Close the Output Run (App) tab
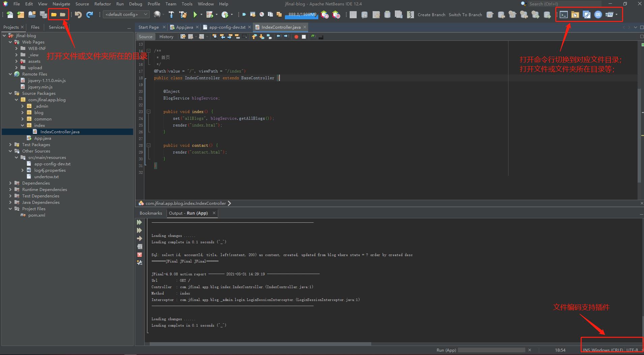644x355 pixels. pos(214,213)
